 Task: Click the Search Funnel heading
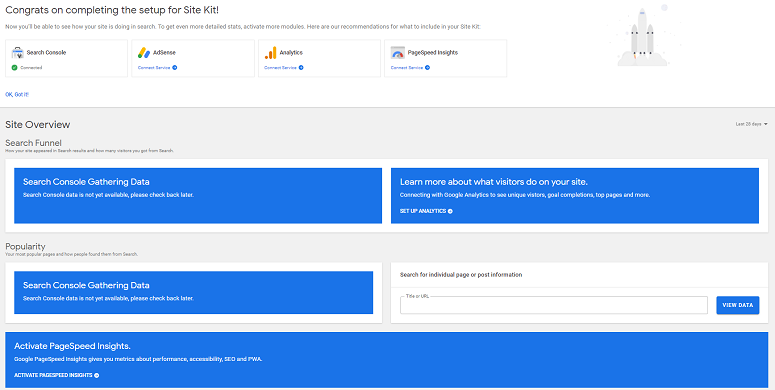click(33, 143)
